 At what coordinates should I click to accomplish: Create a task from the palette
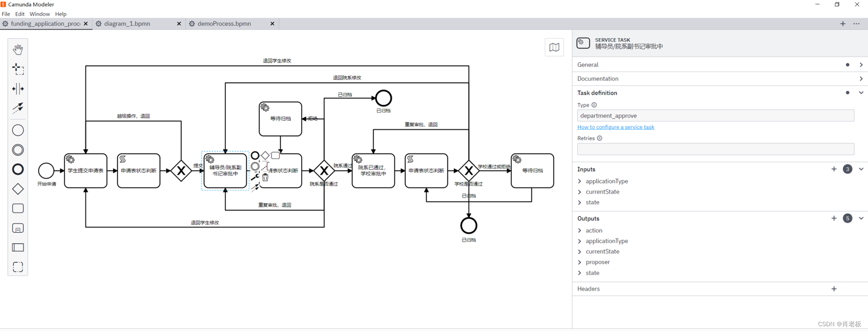point(18,209)
